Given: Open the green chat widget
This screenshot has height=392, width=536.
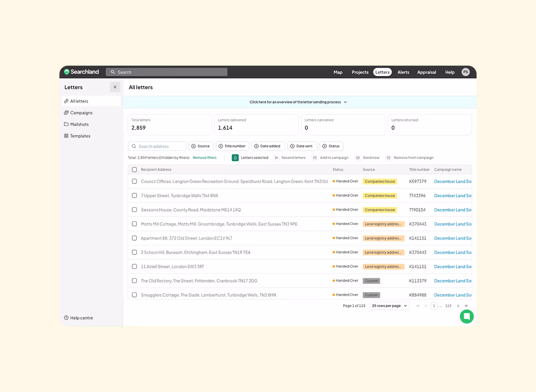Looking at the screenshot, I should 467,317.
